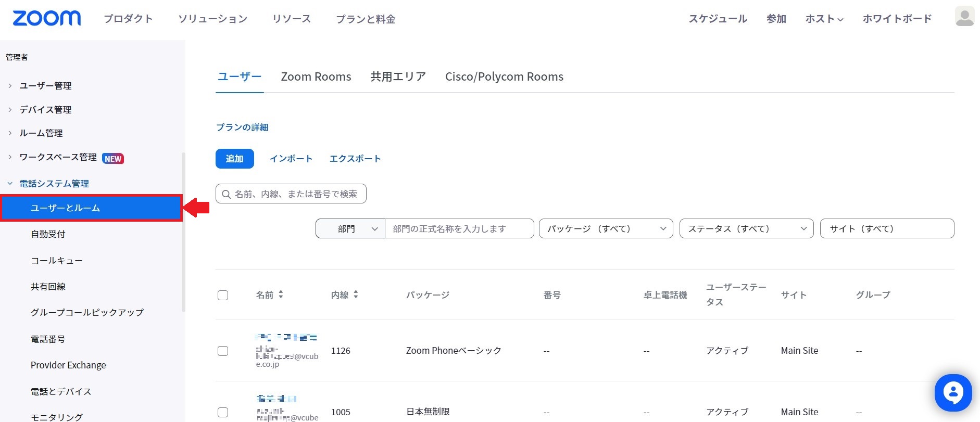This screenshot has height=422, width=980.
Task: Open プランと料金 page
Action: pyautogui.click(x=366, y=19)
